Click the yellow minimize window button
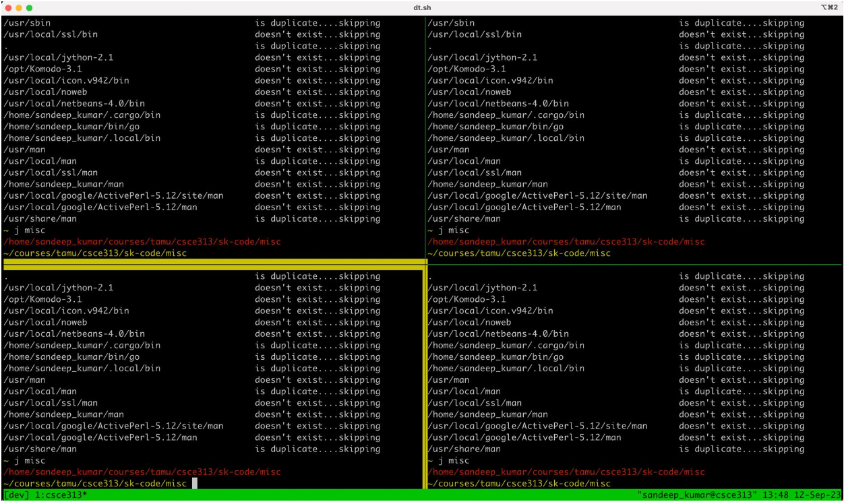The height and width of the screenshot is (504, 844). (19, 7)
